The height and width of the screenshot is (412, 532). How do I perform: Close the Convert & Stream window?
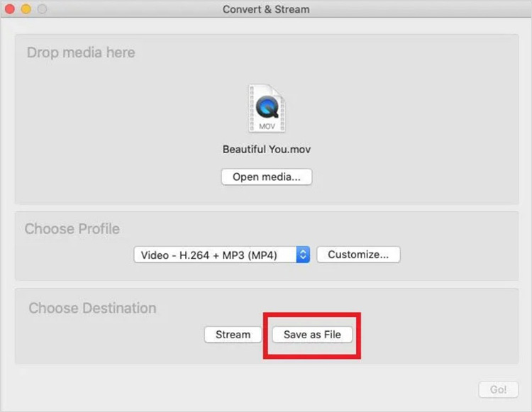10,9
